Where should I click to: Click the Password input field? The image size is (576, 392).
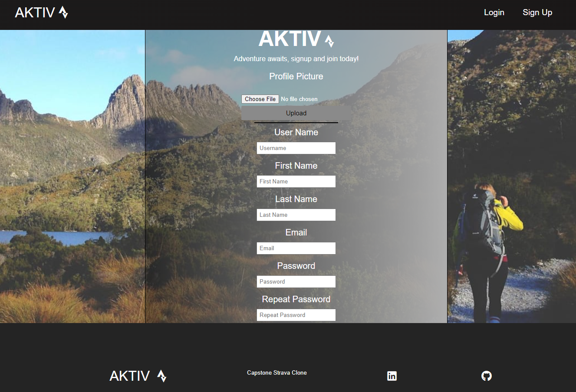click(x=296, y=281)
